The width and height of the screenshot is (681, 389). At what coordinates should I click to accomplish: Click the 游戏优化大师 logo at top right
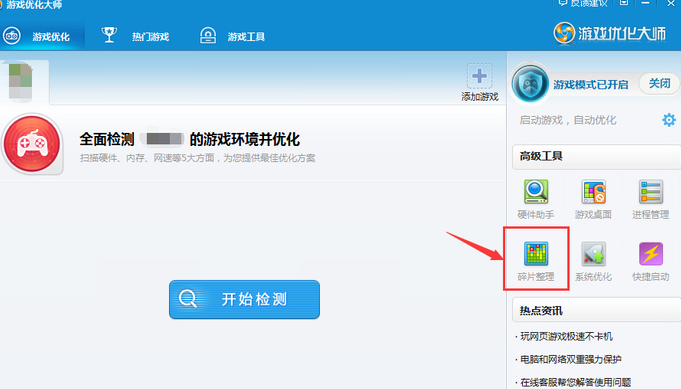(610, 33)
